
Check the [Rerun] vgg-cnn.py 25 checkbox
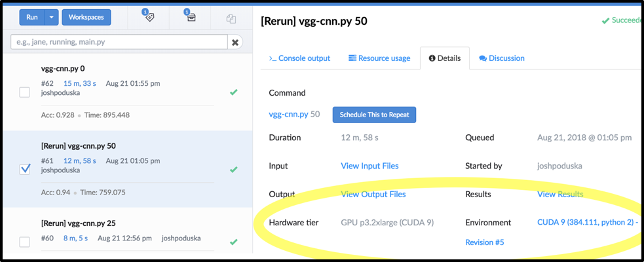(25, 242)
